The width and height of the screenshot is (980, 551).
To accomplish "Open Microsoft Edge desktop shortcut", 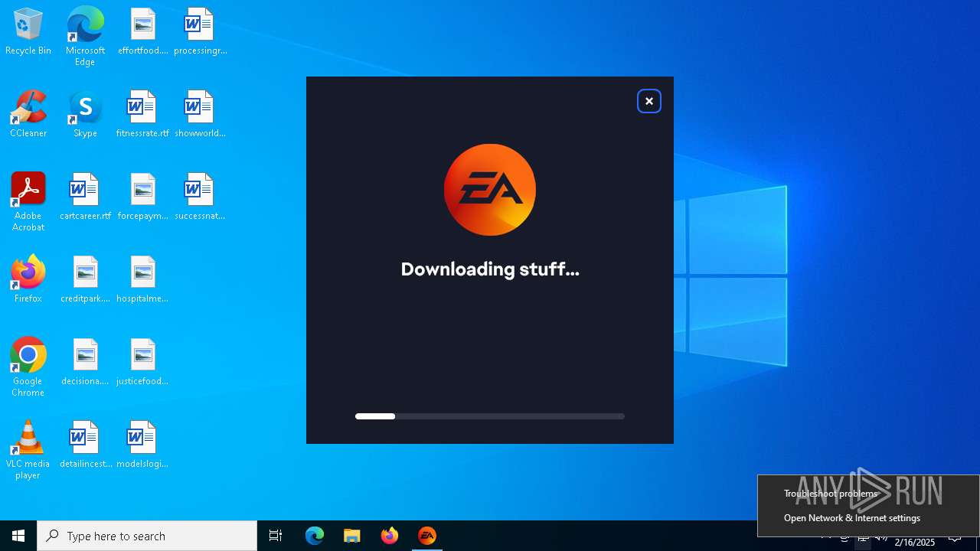I will pyautogui.click(x=85, y=37).
